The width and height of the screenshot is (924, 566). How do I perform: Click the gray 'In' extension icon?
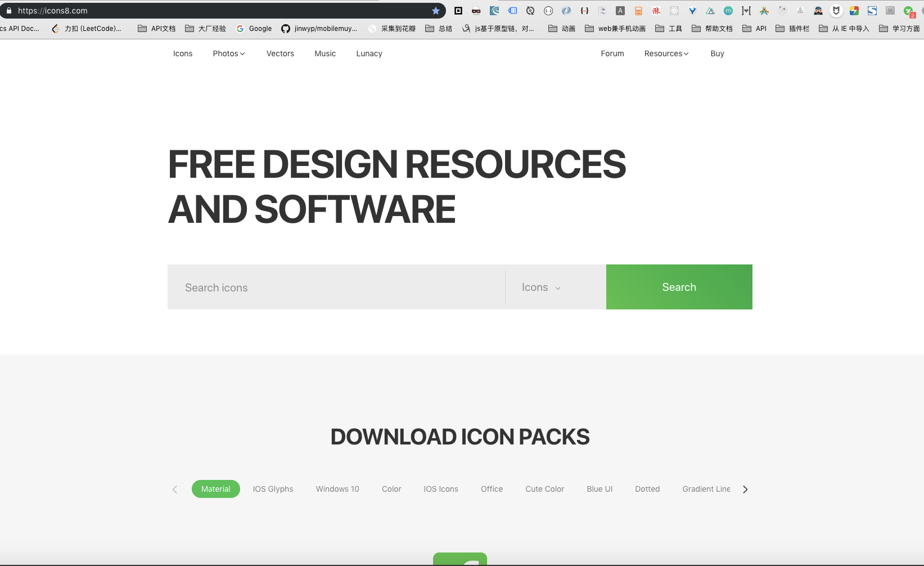click(x=890, y=11)
